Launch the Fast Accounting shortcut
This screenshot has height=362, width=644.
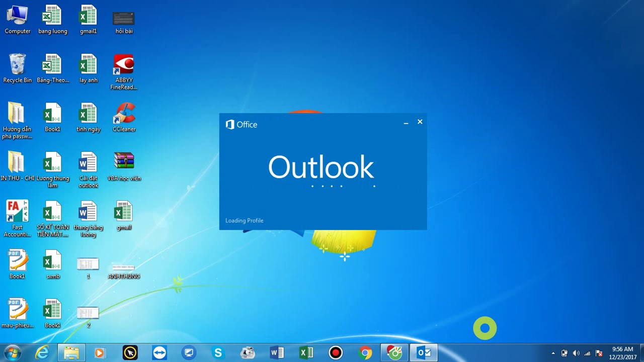click(x=17, y=219)
